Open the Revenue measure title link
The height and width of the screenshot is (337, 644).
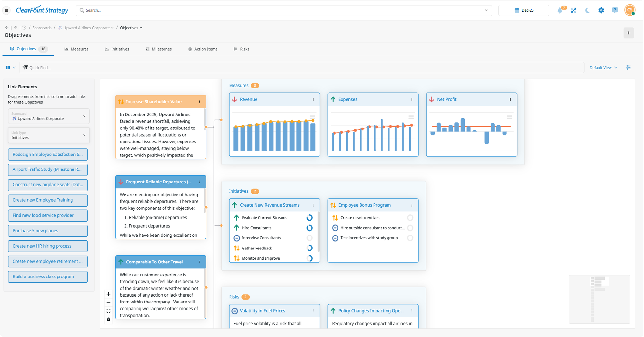click(249, 100)
